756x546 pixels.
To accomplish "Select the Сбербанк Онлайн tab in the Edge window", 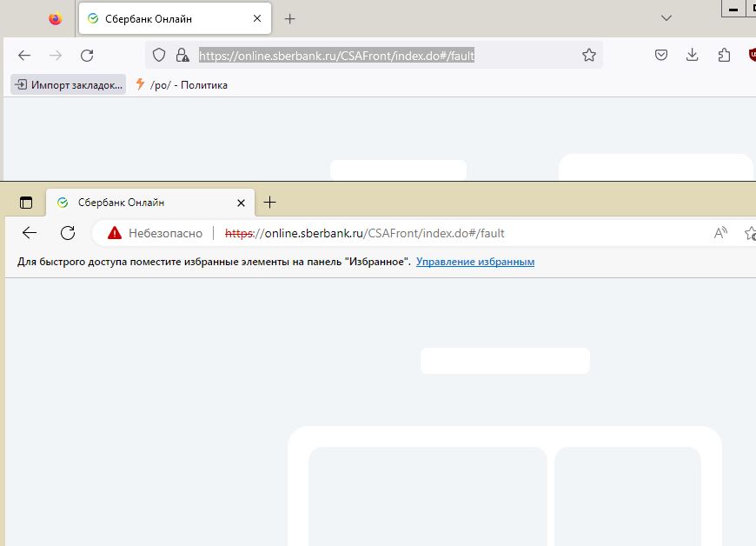I will coord(149,203).
